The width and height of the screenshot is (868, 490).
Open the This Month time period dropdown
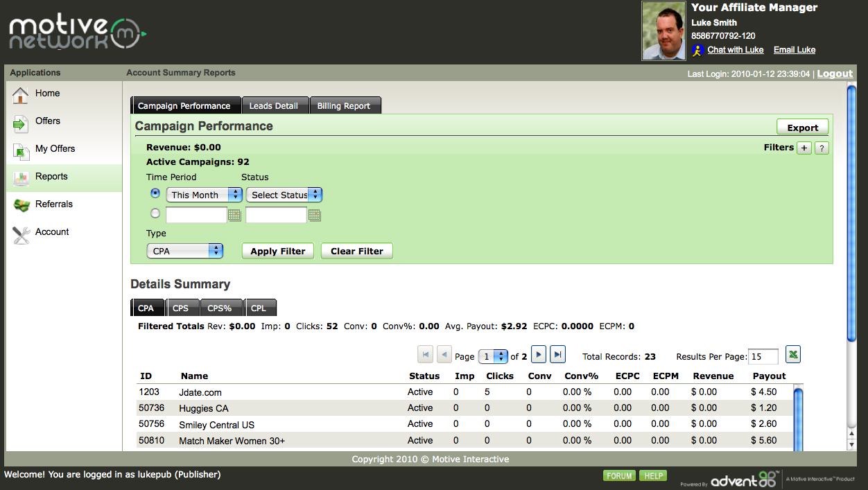204,195
